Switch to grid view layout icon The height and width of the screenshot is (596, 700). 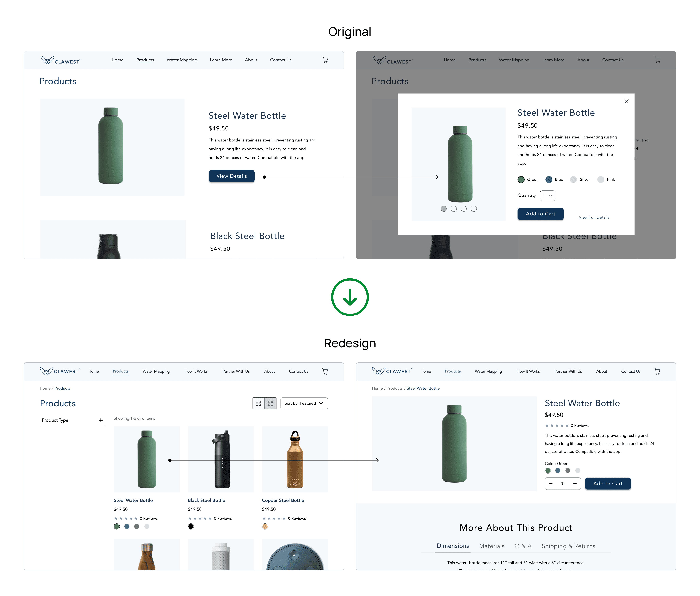click(x=258, y=403)
